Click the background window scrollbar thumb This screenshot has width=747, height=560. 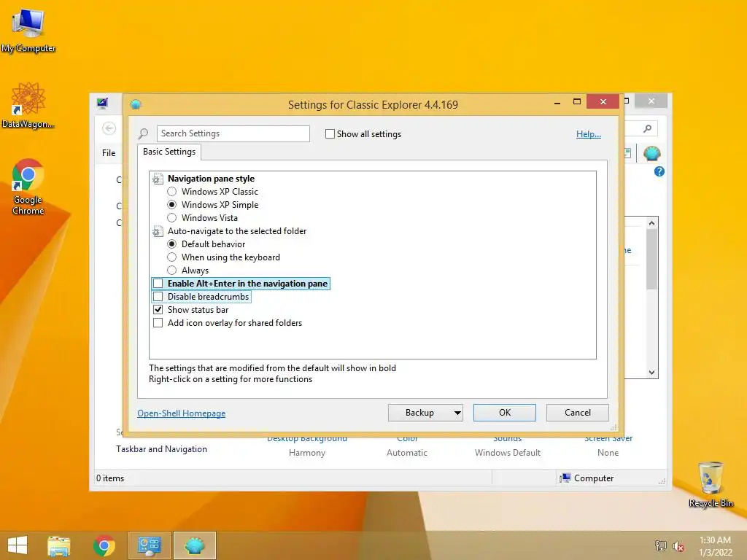click(651, 259)
